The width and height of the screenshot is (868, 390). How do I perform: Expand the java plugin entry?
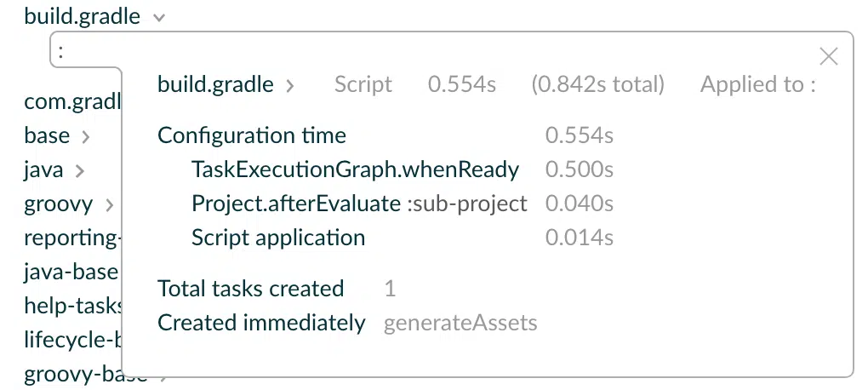[43, 170]
